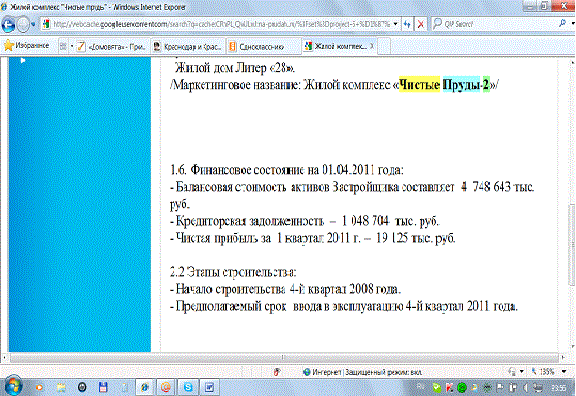Image resolution: width=576 pixels, height=396 pixels.
Task: Click the horizontal scrollbar track
Action: 284,357
